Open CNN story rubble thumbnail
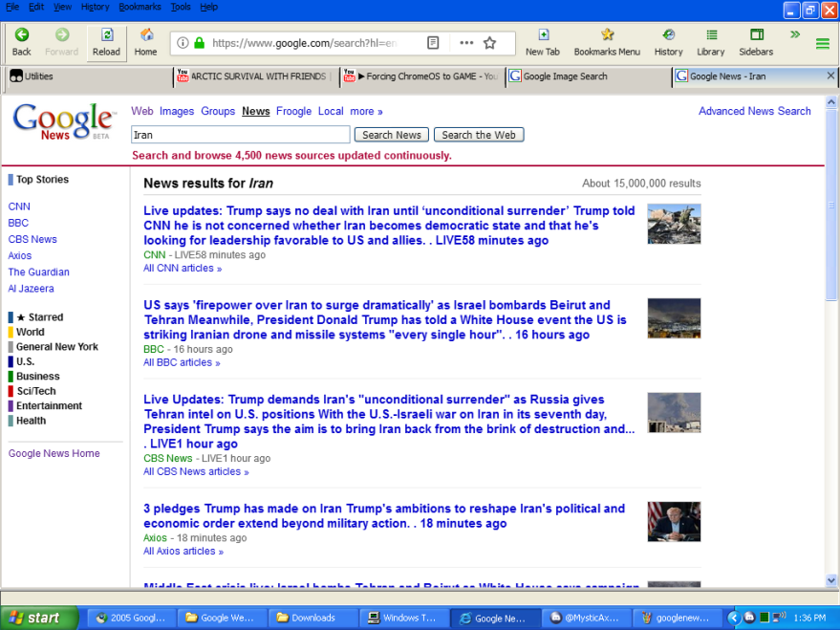Viewport: 840px width, 630px height. point(674,224)
